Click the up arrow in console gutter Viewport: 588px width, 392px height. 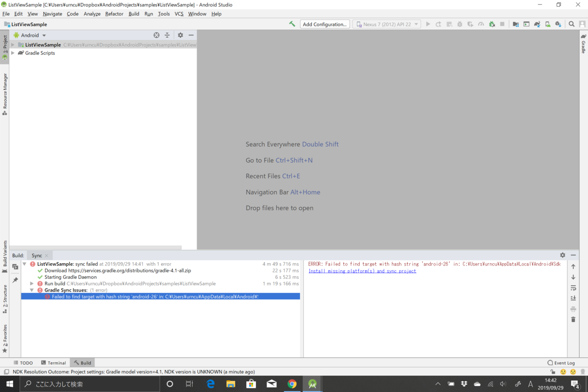point(573,267)
